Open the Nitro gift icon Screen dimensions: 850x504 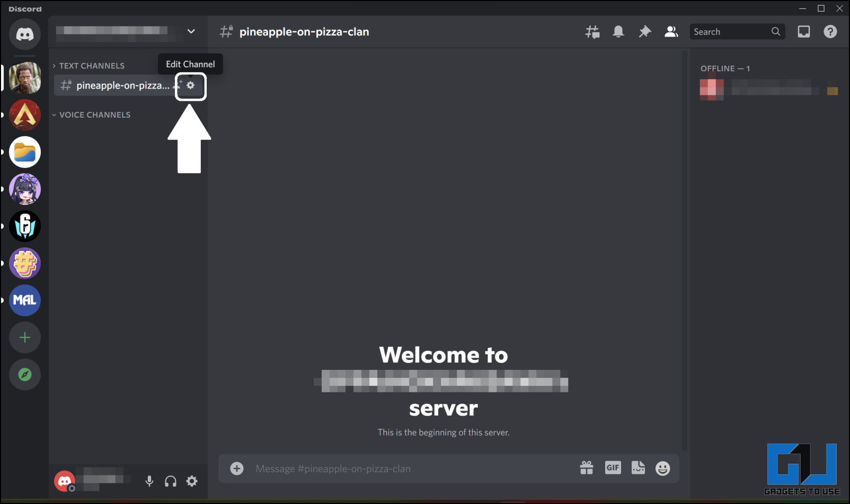[587, 468]
